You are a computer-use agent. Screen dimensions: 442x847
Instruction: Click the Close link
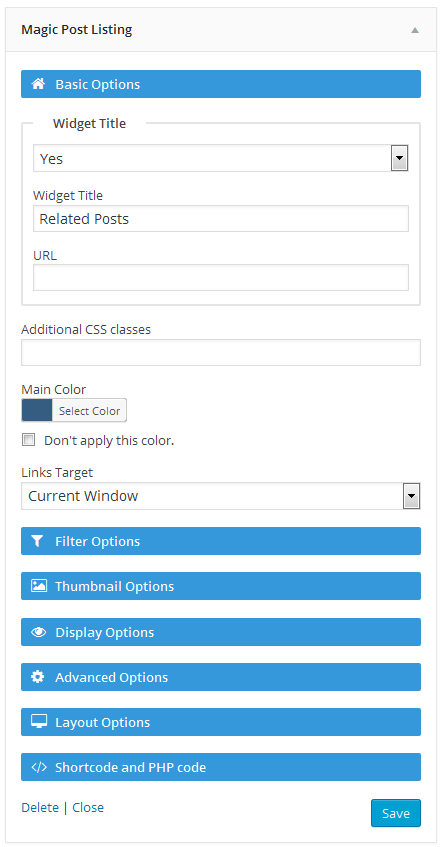click(88, 808)
